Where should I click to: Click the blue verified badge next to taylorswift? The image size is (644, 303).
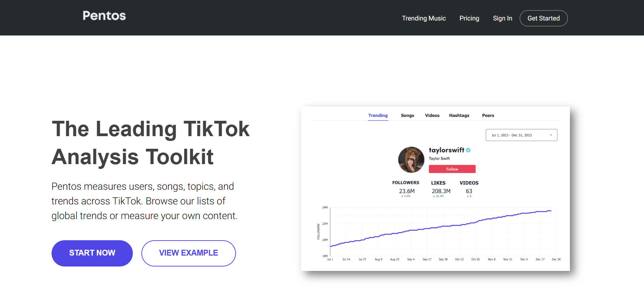tap(468, 150)
